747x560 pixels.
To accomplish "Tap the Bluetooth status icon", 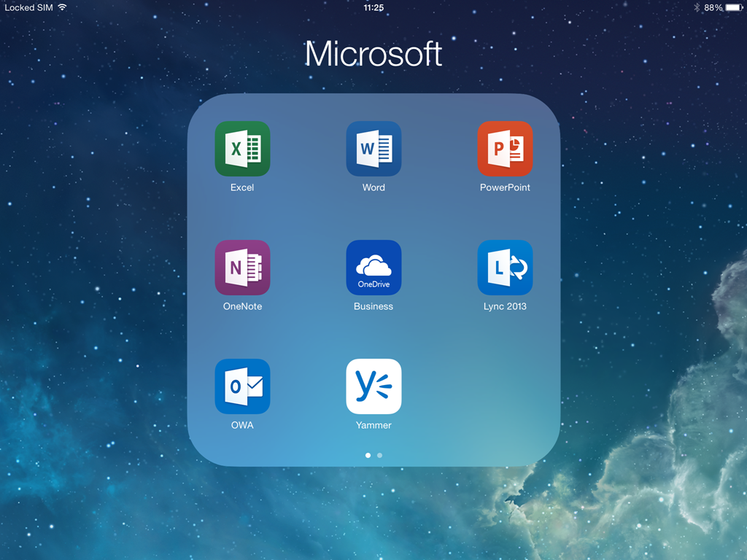I will point(697,7).
